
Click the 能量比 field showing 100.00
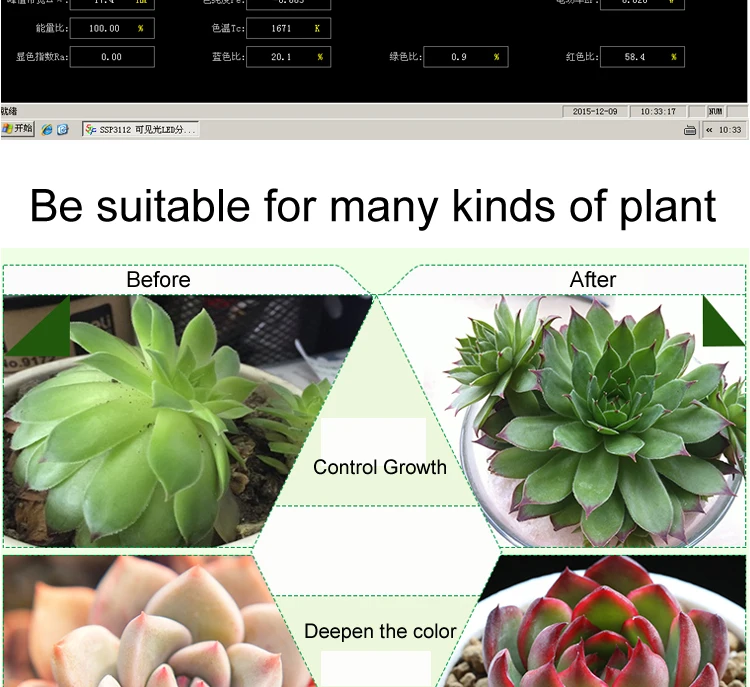112,28
